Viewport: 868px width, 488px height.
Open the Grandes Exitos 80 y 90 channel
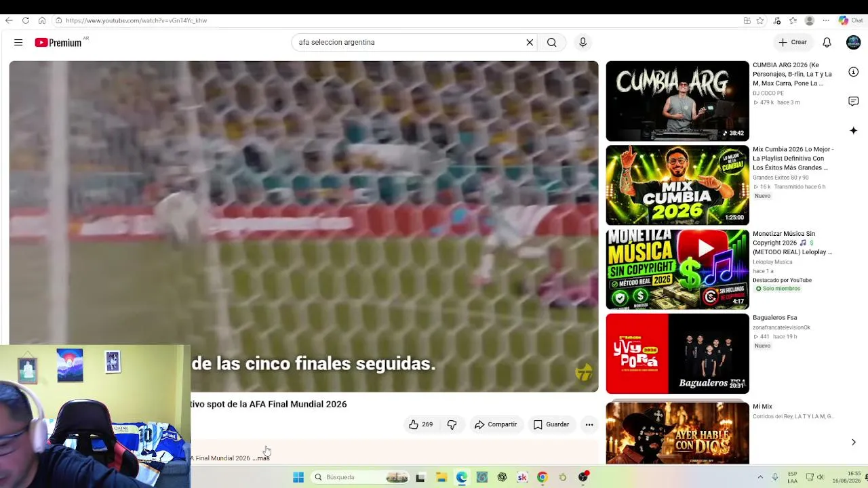781,178
